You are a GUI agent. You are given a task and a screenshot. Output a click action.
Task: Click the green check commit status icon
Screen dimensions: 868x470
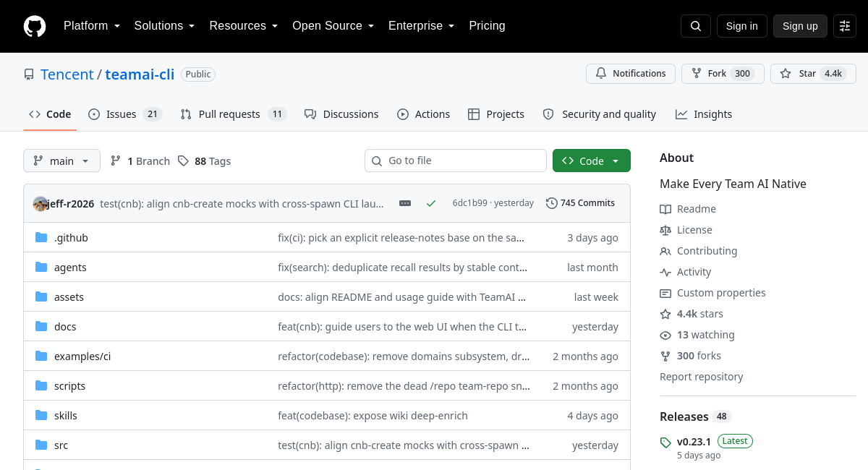(431, 204)
